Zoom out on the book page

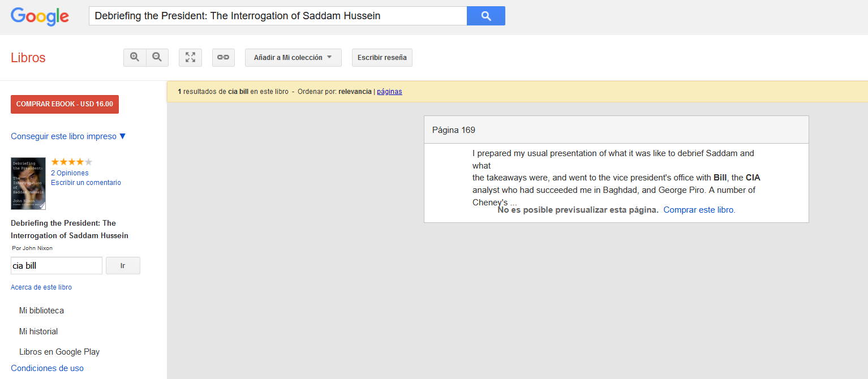[157, 57]
